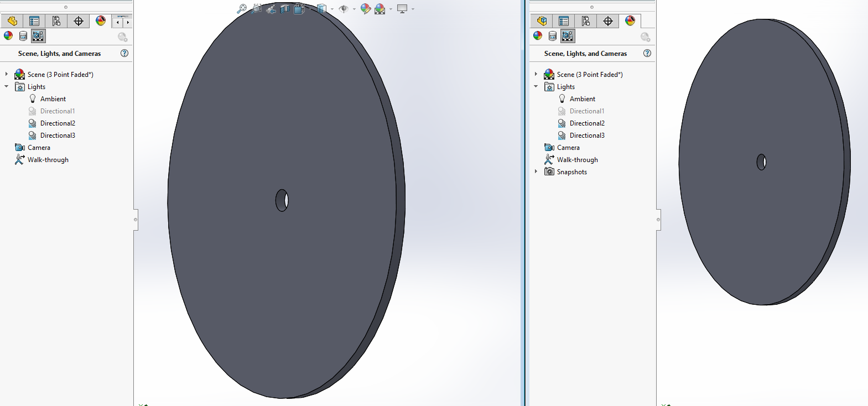Collapse Lights folder in right tree
The height and width of the screenshot is (406, 868).
click(x=536, y=86)
